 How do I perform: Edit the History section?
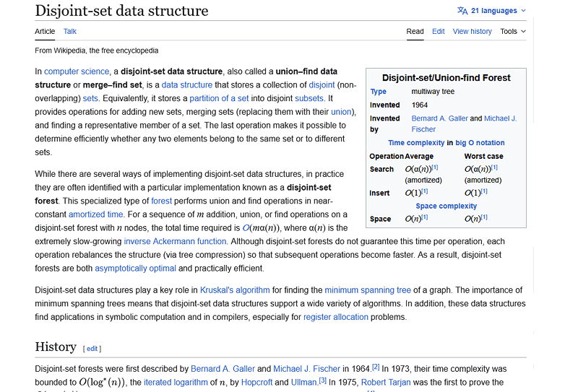point(92,349)
